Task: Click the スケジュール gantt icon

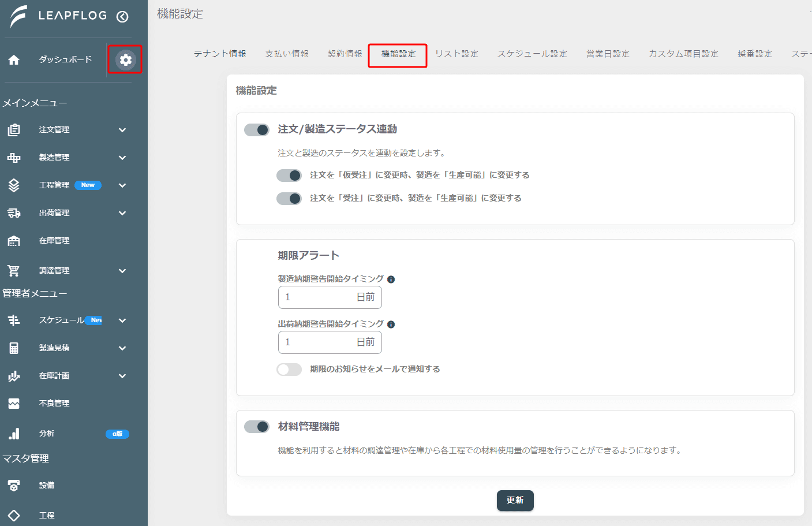Action: (x=14, y=320)
